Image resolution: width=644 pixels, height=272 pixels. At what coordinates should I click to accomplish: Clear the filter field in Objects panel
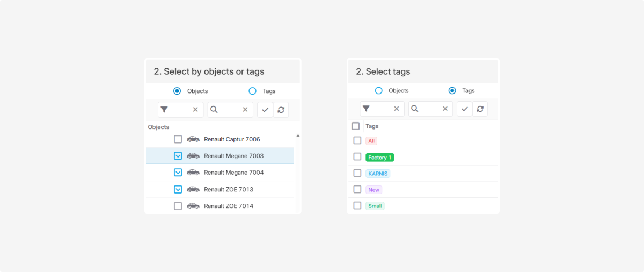[195, 110]
